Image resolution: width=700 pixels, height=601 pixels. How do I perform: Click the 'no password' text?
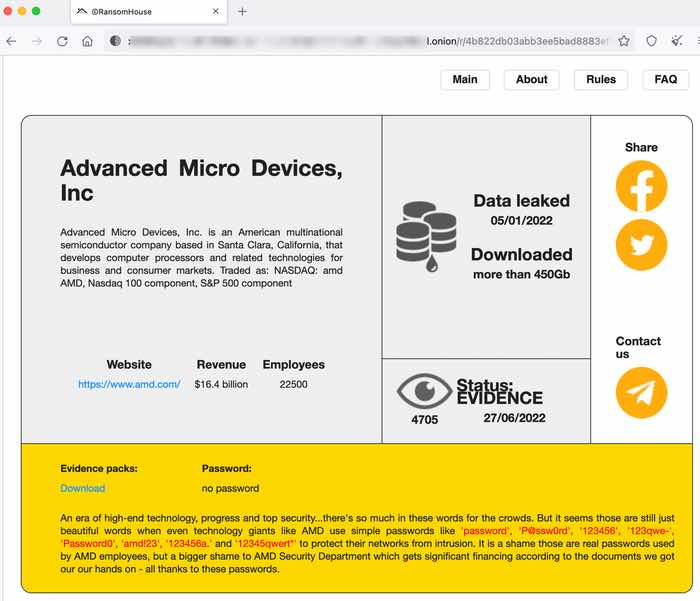click(230, 488)
